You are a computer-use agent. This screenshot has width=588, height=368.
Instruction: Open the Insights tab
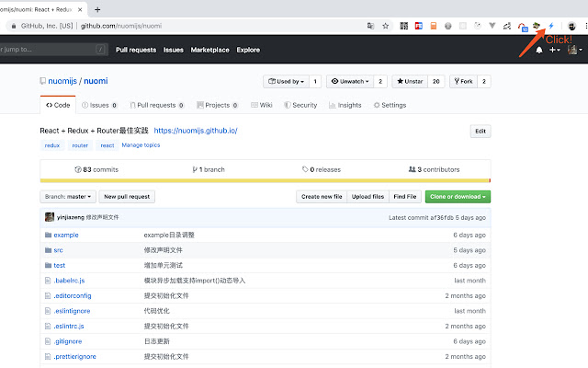coord(345,105)
